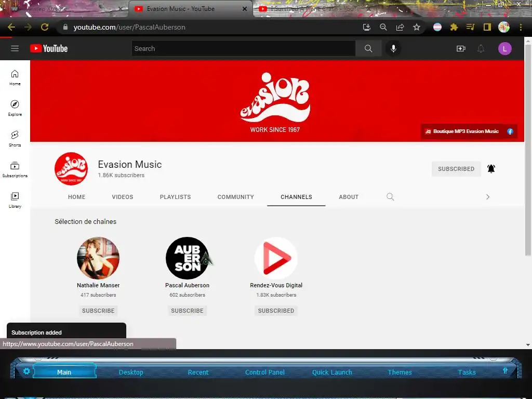The width and height of the screenshot is (532, 399).
Task: Subscribe to Nathalie Manser
Action: 98,311
